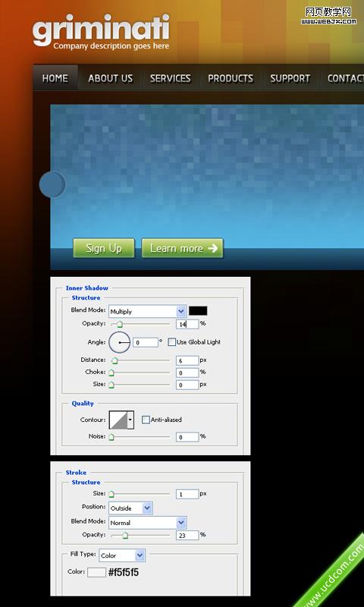Enable the Anti-aliased checkbox

(146, 420)
